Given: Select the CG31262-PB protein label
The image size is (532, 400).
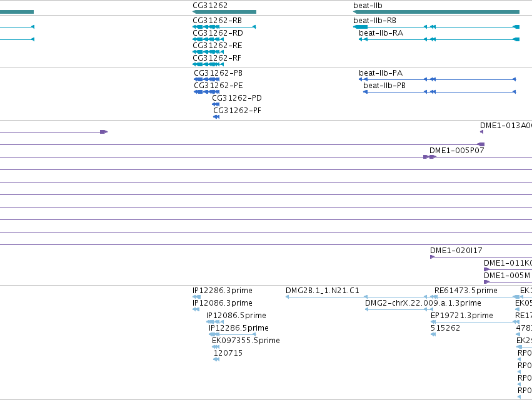Looking at the screenshot, I should click(218, 73).
